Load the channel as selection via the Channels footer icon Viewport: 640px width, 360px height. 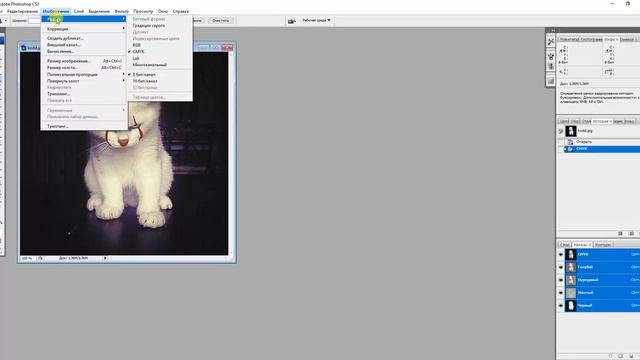611,356
